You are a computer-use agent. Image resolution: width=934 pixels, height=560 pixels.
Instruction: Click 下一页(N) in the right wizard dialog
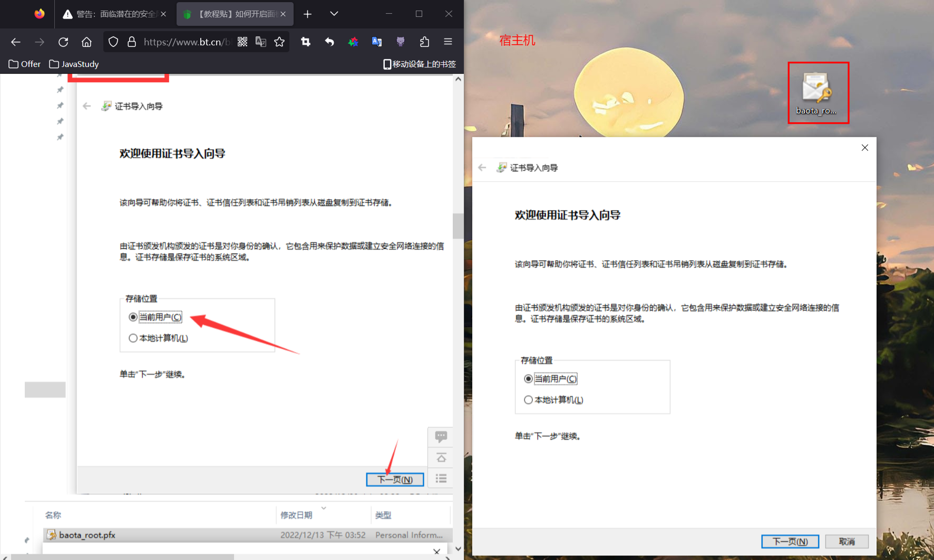(790, 542)
